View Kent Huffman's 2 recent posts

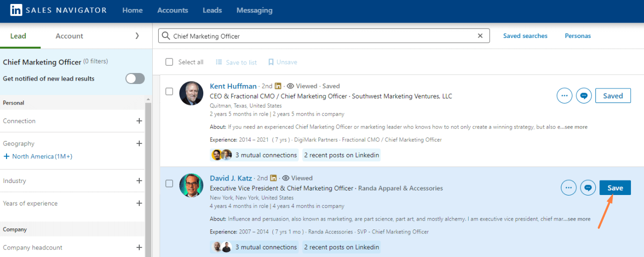point(342,155)
